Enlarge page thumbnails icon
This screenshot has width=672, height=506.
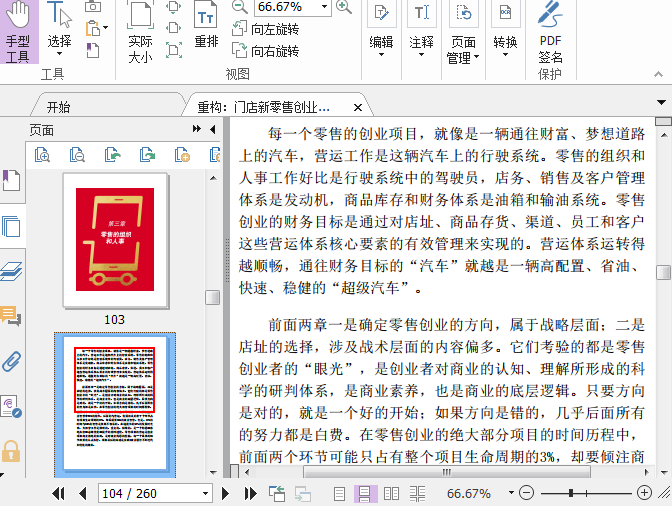coord(42,155)
